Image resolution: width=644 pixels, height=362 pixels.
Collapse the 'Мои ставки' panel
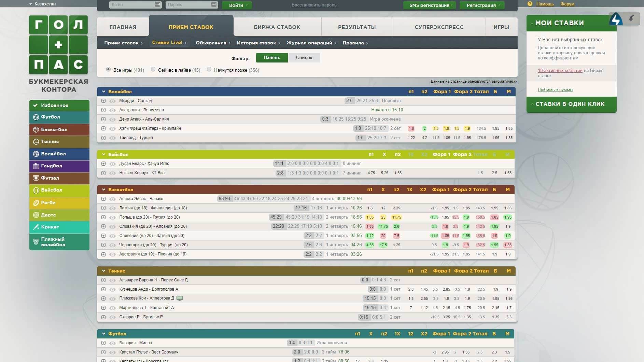pos(532,23)
